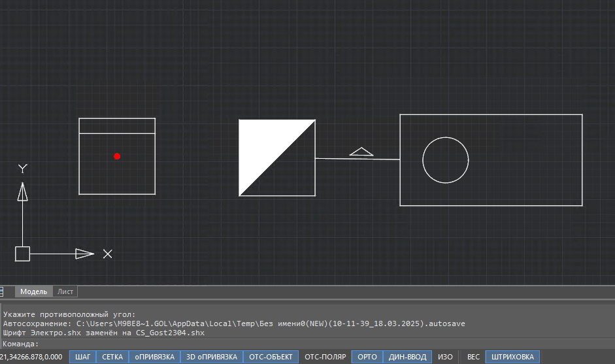Switch to the Модель tab
The width and height of the screenshot is (615, 364).
tap(34, 291)
